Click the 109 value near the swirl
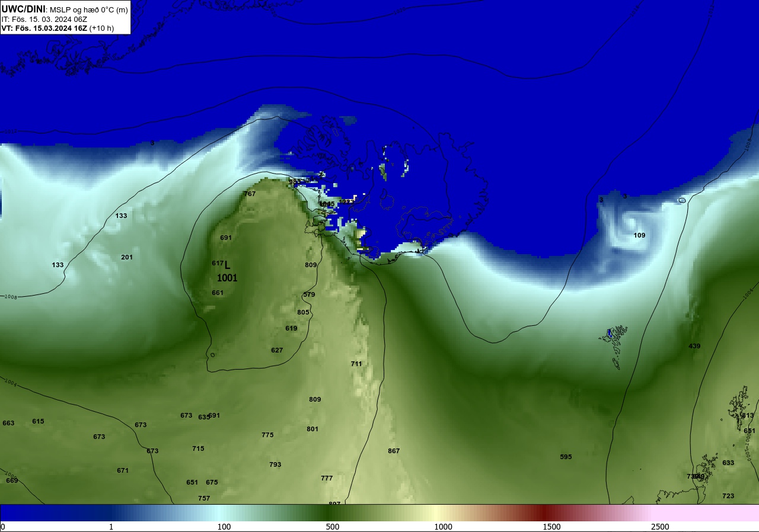Screen dimensions: 759x532 coord(639,235)
